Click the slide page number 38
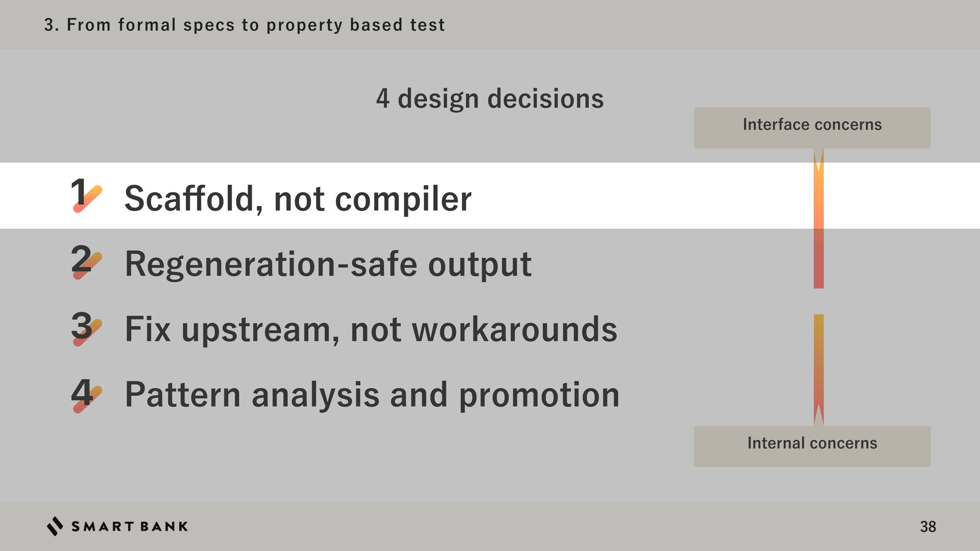Screen dimensions: 980x551 927,527
